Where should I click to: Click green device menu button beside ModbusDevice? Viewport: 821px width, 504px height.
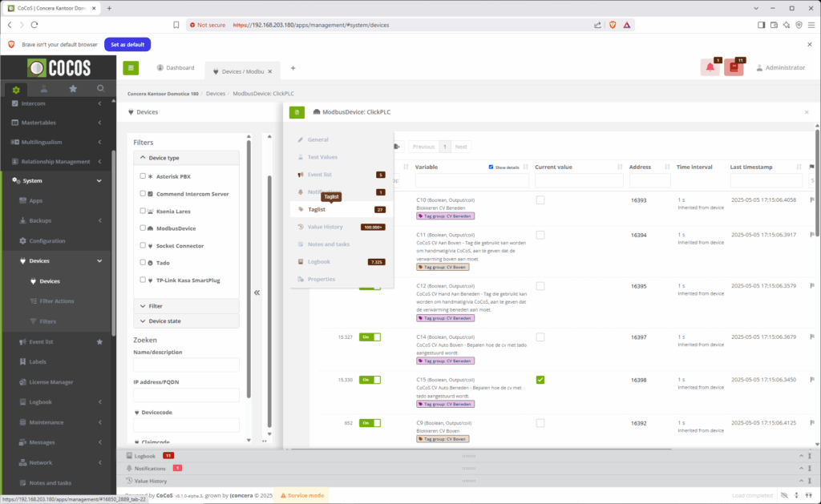pyautogui.click(x=297, y=113)
